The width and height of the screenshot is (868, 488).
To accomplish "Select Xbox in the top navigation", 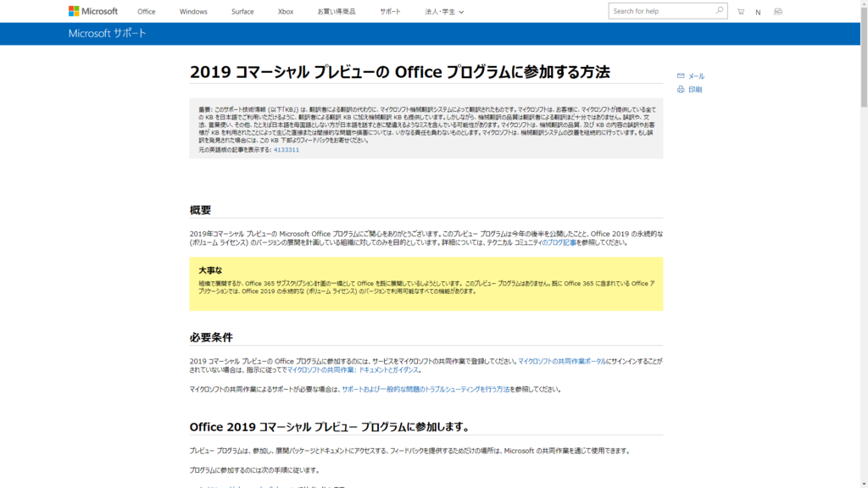I will tap(285, 11).
